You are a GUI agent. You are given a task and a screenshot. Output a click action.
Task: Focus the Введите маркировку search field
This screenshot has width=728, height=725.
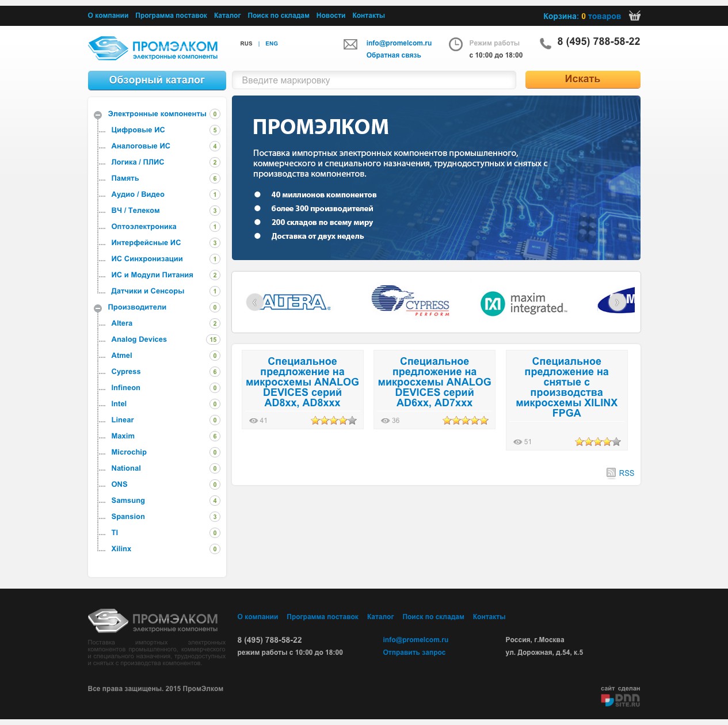[374, 80]
